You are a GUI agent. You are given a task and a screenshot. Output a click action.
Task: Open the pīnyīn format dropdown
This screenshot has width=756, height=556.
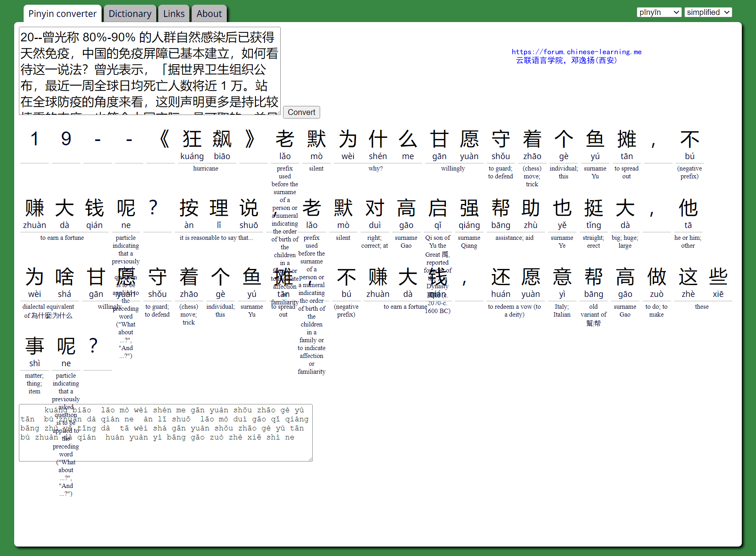pos(659,12)
